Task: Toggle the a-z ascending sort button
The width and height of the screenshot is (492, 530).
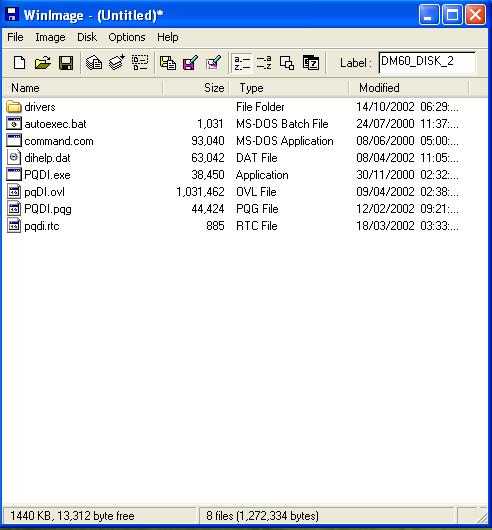Action: click(x=242, y=63)
